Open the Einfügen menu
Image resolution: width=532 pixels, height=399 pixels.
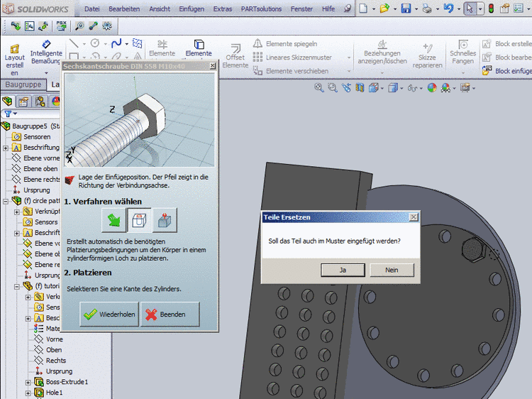tap(192, 9)
